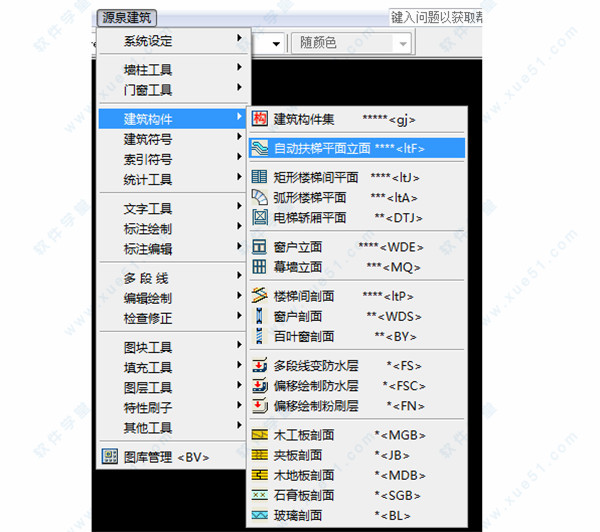The image size is (600, 532).
Task: Click the 矩形楼梯间平面 icon
Action: pos(259,177)
